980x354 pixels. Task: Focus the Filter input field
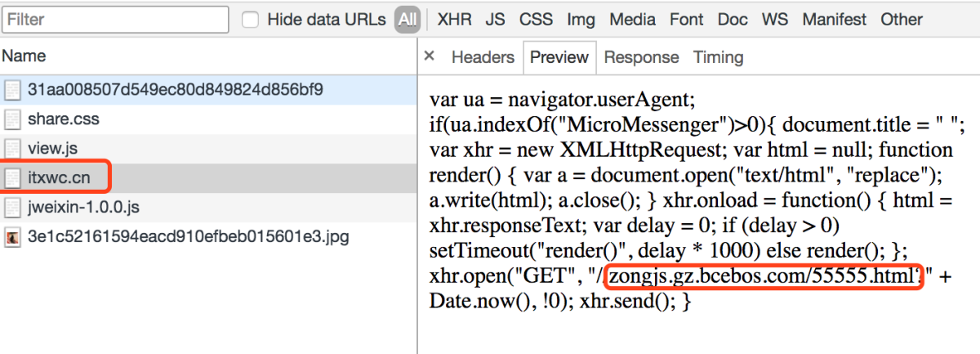click(x=115, y=20)
